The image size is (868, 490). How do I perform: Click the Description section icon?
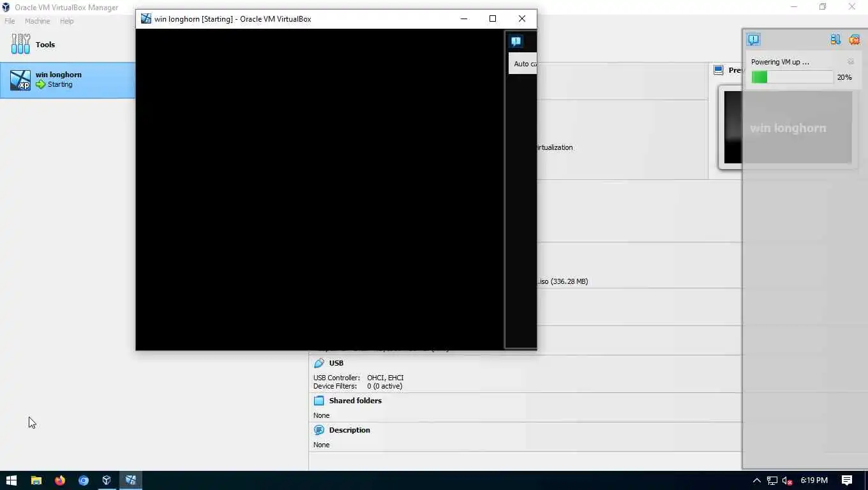click(x=319, y=430)
